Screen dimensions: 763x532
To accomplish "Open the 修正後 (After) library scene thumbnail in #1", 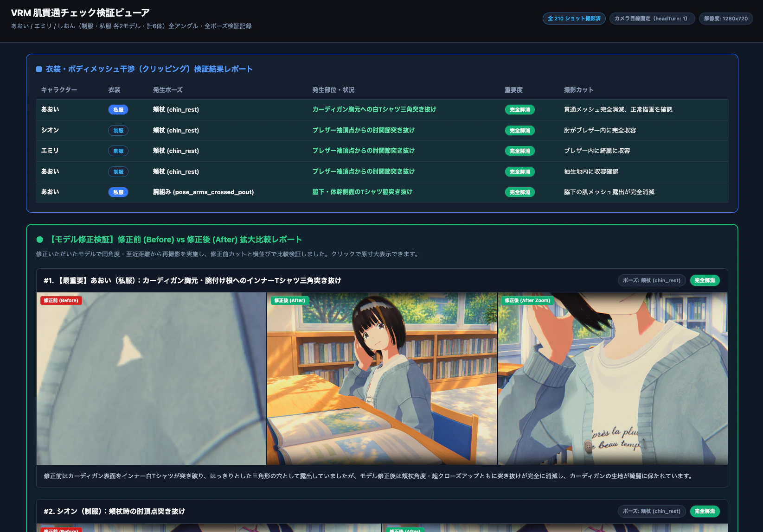I will pyautogui.click(x=382, y=378).
